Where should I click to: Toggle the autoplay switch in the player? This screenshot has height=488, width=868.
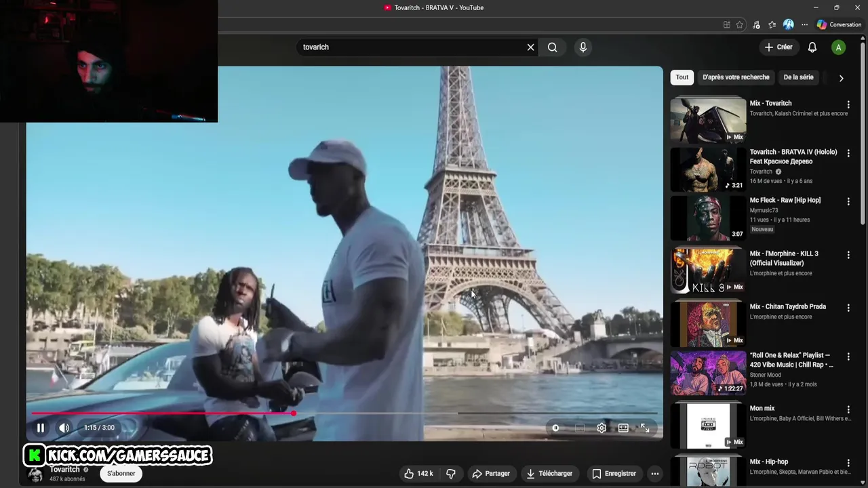click(555, 428)
